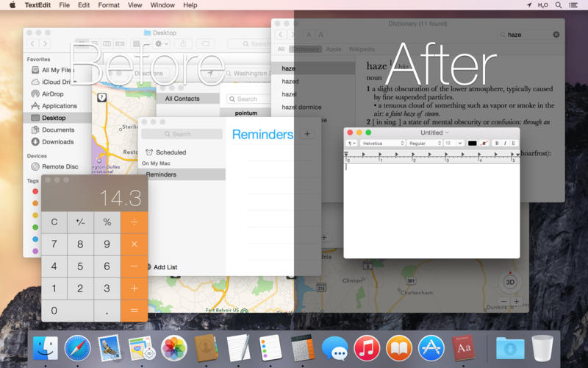The height and width of the screenshot is (368, 588).
Task: Open iTunes music icon in Dock
Action: (366, 347)
